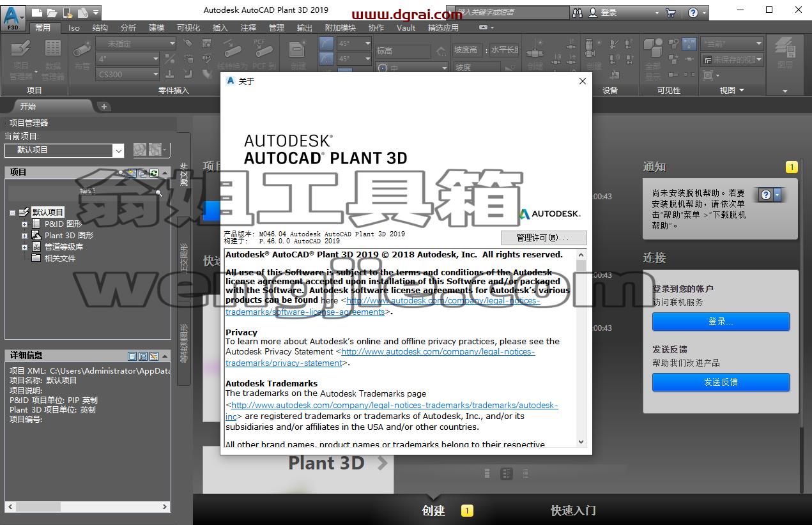Click the binoculars search icon
This screenshot has width=812, height=525.
[x=578, y=12]
